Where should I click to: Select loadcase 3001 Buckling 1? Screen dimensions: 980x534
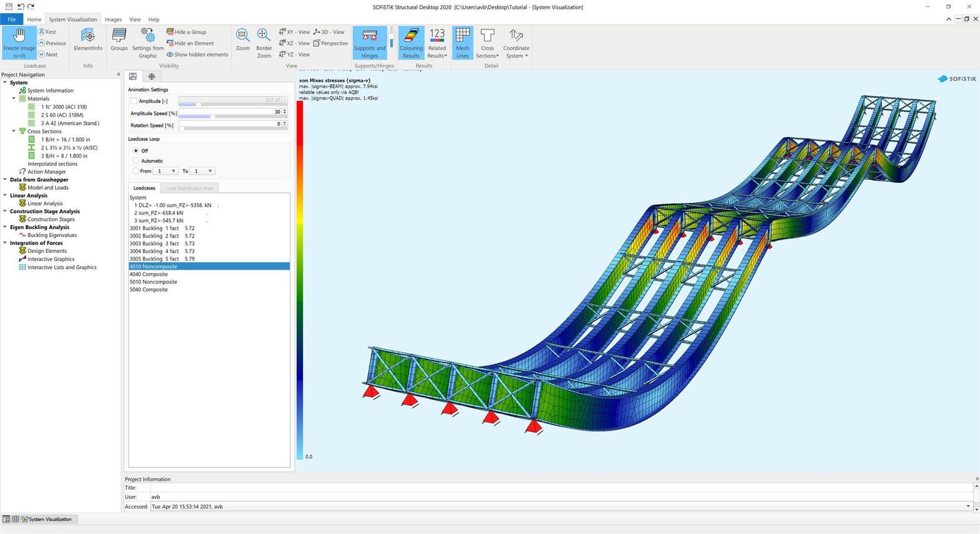[x=162, y=228]
